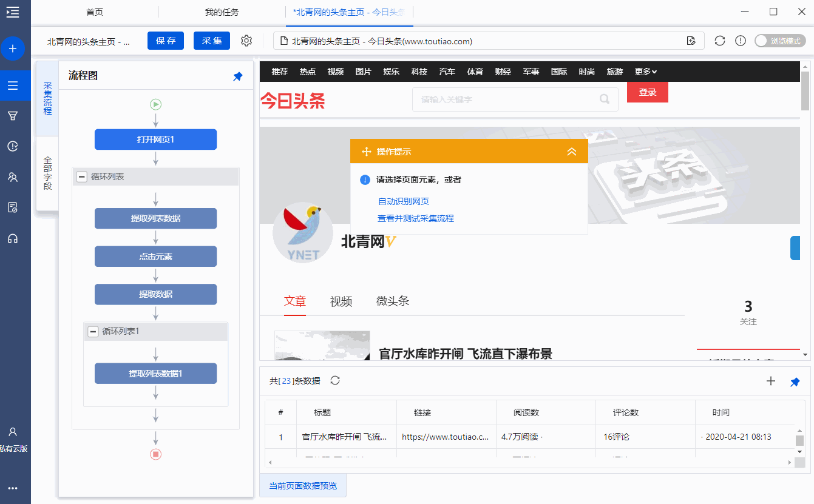
Task: Click 查看并测试采集流程 link
Action: [416, 218]
